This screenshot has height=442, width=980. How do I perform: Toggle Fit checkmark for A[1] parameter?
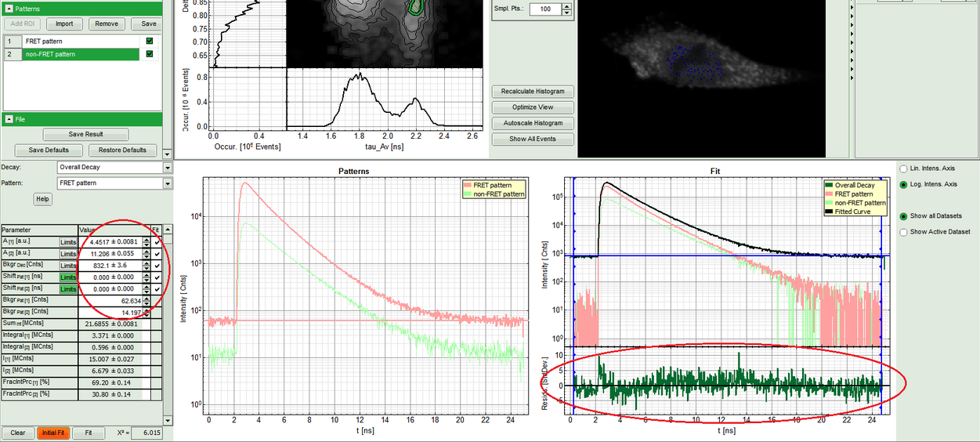[157, 242]
